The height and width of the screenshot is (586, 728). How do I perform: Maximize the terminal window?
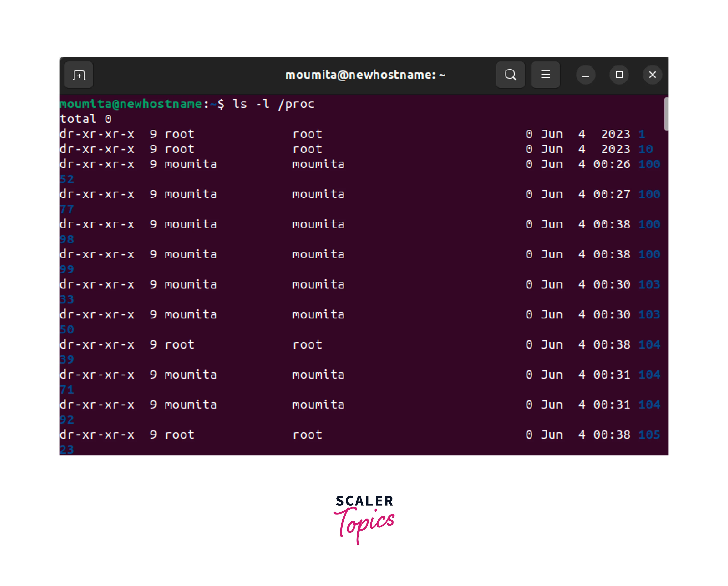point(619,75)
